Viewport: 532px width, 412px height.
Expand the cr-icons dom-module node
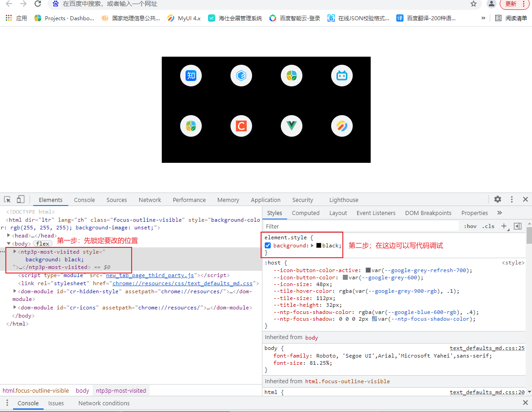pyautogui.click(x=14, y=308)
